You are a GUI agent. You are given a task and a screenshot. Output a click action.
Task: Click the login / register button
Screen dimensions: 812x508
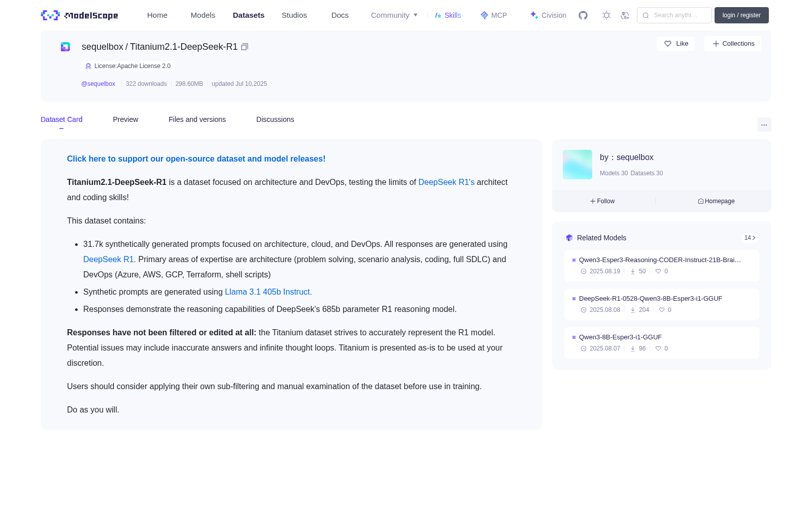click(x=741, y=15)
